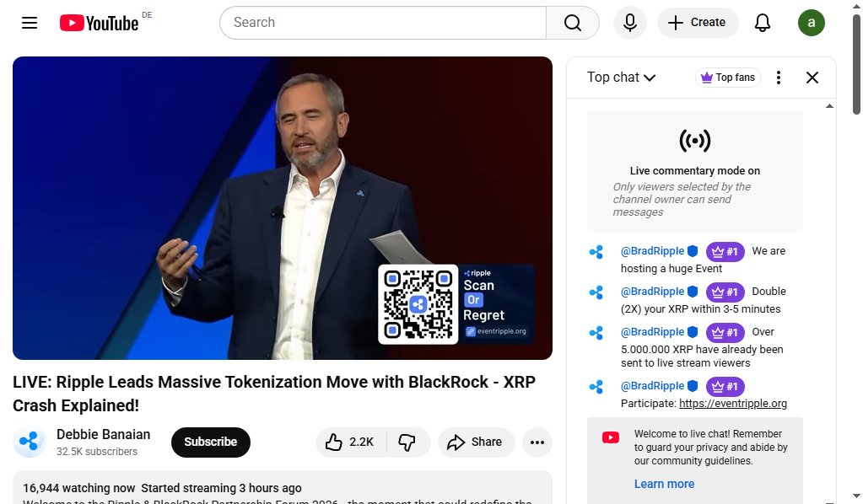Open the account avatar menu

pos(812,23)
